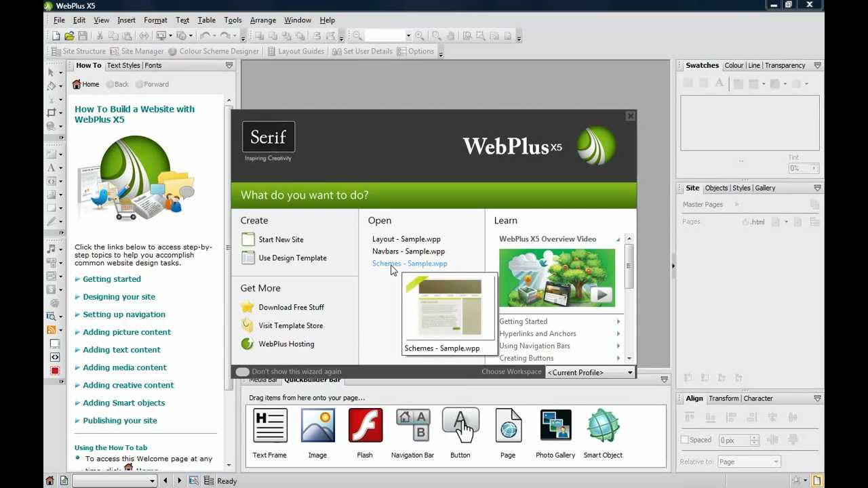The image size is (868, 488).
Task: Switch to the Transparency tab
Action: pos(785,66)
